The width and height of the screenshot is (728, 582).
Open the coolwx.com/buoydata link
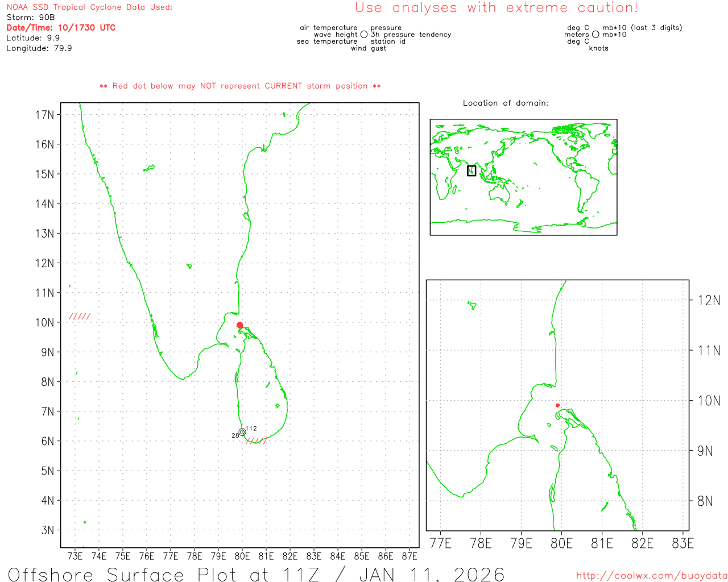pyautogui.click(x=652, y=576)
